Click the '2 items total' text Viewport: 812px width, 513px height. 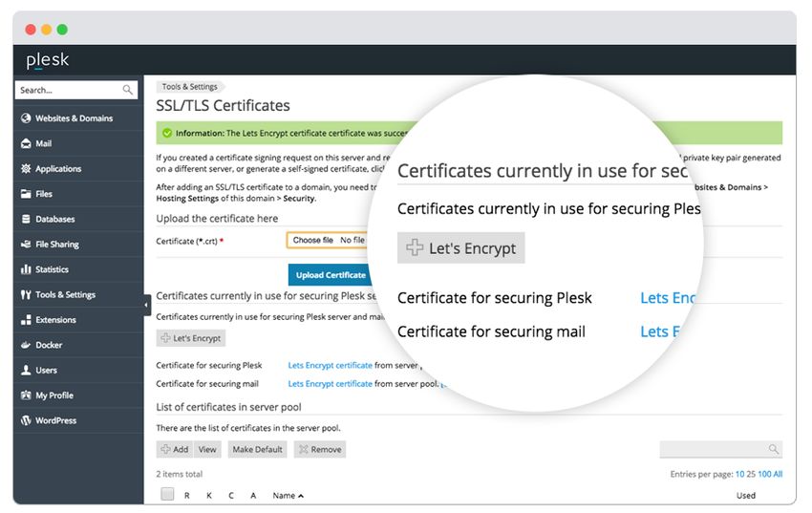tap(180, 474)
